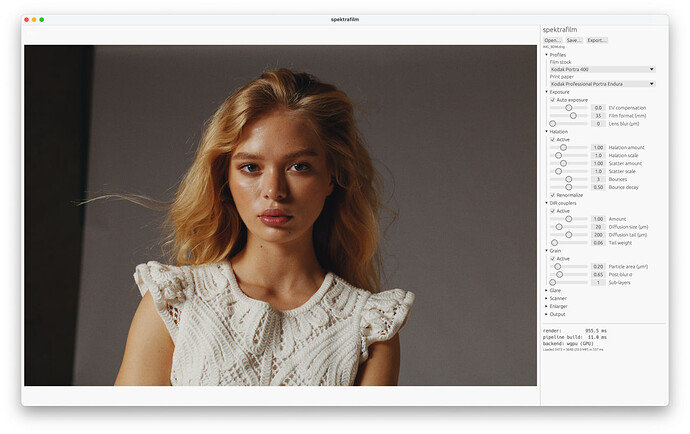This screenshot has height=434, width=690.
Task: Click the green maximize window button
Action: (x=41, y=19)
